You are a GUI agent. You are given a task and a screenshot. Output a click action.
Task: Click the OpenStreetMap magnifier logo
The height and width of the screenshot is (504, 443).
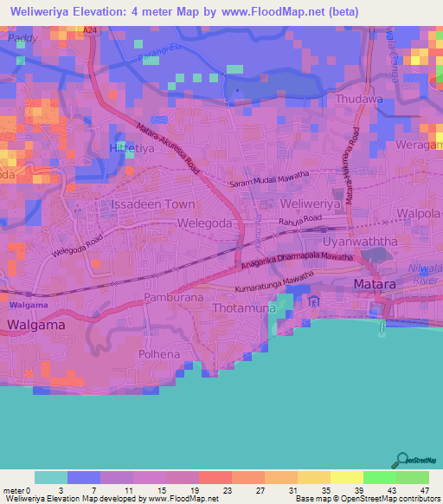pyautogui.click(x=414, y=461)
